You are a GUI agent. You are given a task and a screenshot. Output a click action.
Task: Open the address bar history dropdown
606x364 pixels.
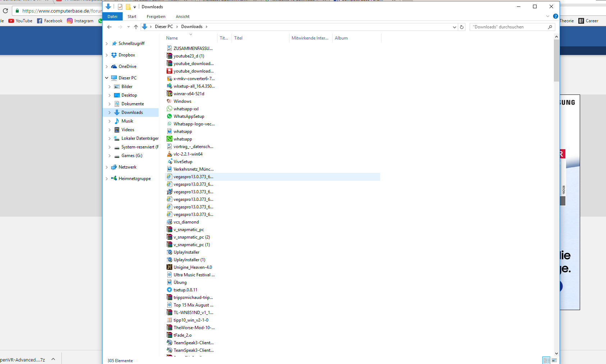[x=455, y=27]
